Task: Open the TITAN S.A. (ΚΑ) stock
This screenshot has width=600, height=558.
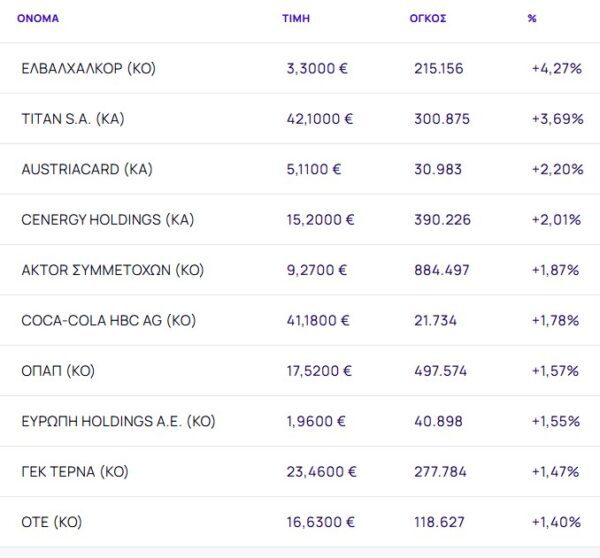Action: pyautogui.click(x=73, y=119)
